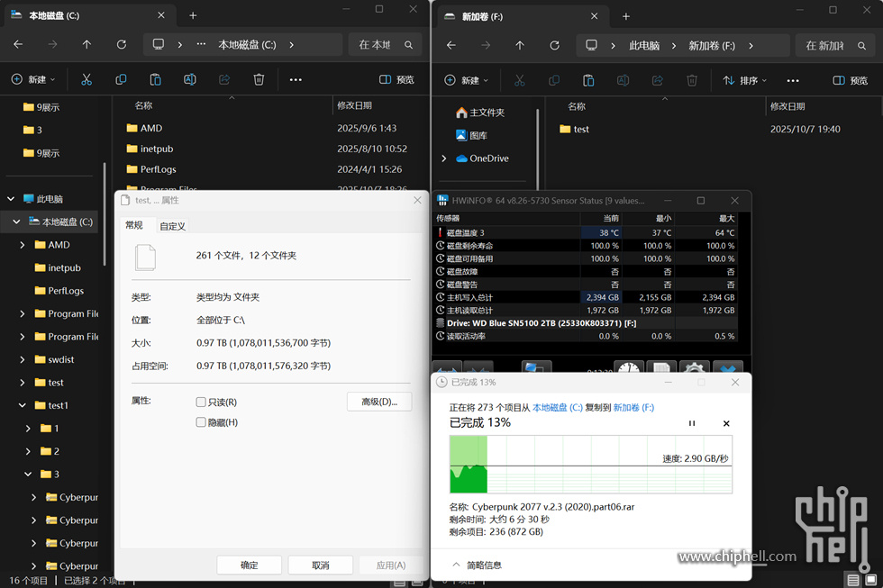Toggle the 预览 preview pane in F: window
883x588 pixels.
[850, 80]
